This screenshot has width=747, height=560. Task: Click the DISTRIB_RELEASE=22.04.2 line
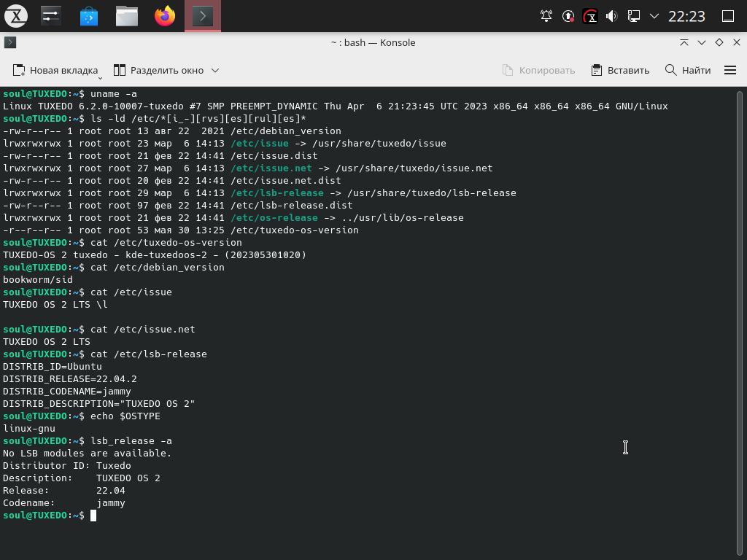coord(70,379)
